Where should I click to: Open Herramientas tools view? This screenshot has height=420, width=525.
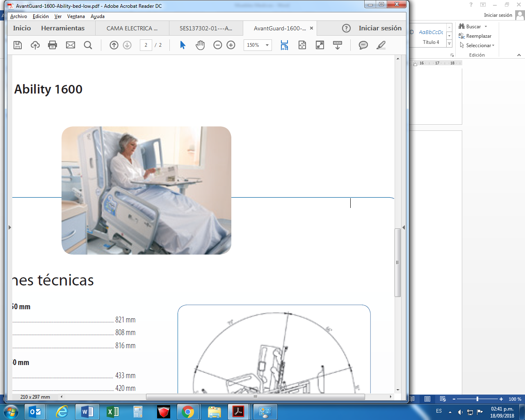[63, 28]
